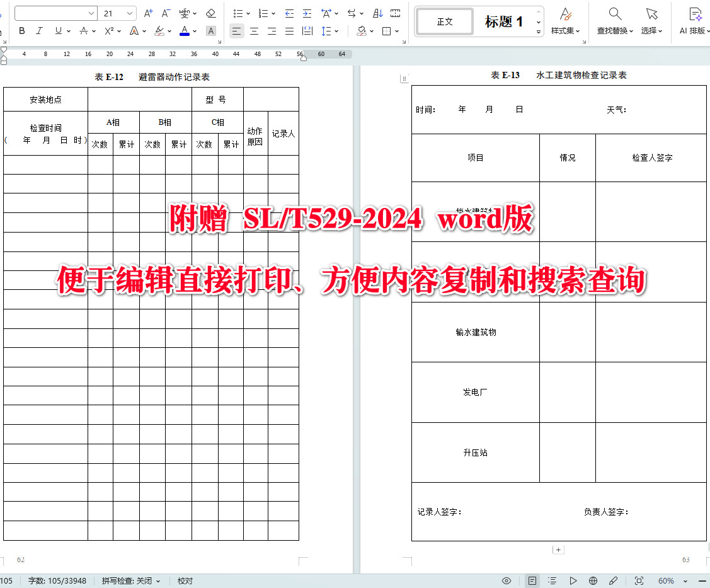This screenshot has height=588, width=710.
Task: Open the font size dropdown
Action: 117,13
